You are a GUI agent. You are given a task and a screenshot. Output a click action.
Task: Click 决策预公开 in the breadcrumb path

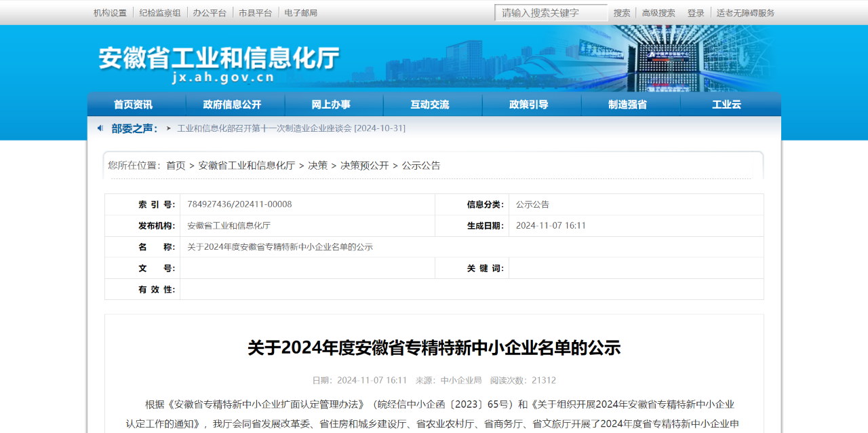click(364, 166)
